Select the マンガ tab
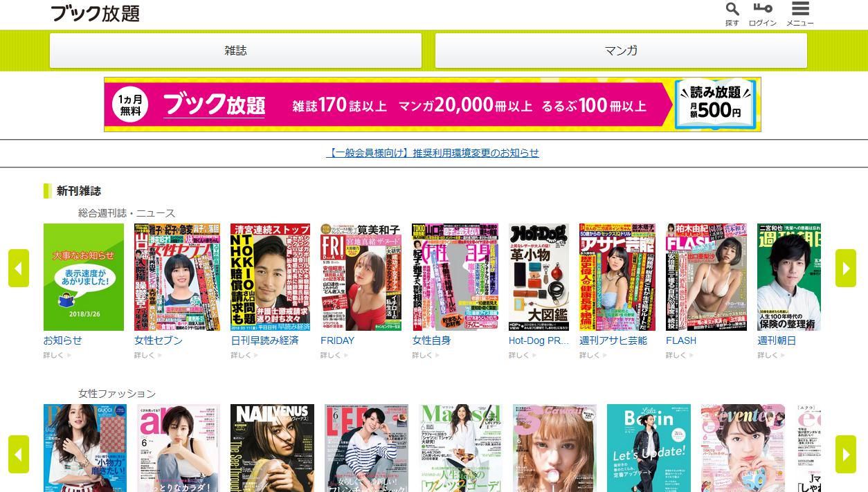Screen dimensions: 868x492 (x=621, y=51)
